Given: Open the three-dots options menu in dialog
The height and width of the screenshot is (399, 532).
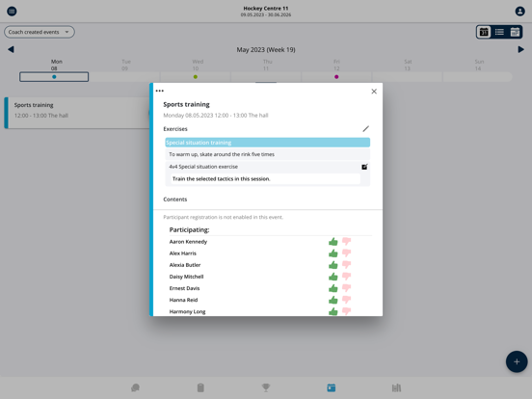Looking at the screenshot, I should pyautogui.click(x=159, y=91).
